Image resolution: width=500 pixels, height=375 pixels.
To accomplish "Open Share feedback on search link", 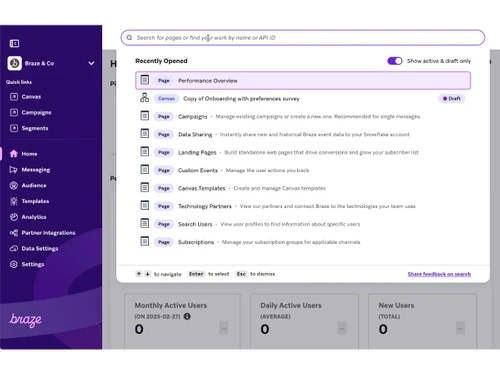I will coord(439,274).
